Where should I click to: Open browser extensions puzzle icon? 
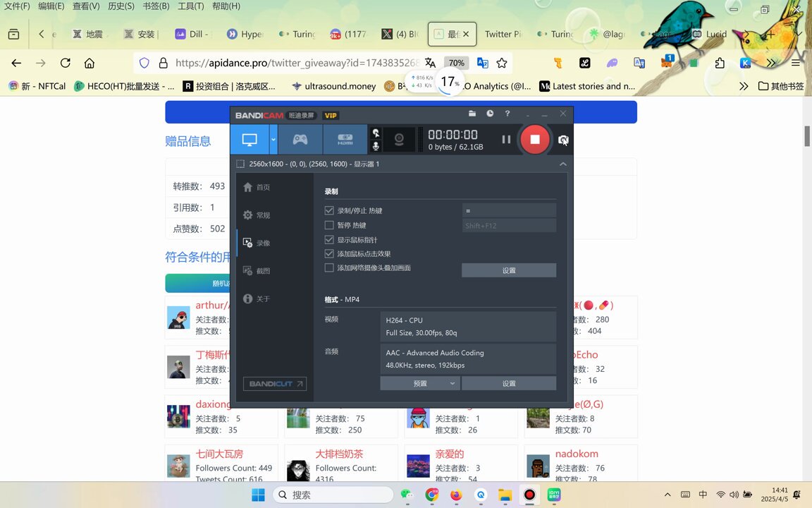[x=720, y=63]
